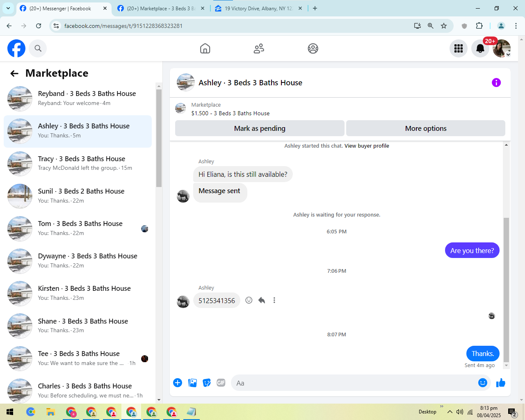The image size is (525, 420).
Task: Open the Facebook logo home link
Action: 16,48
